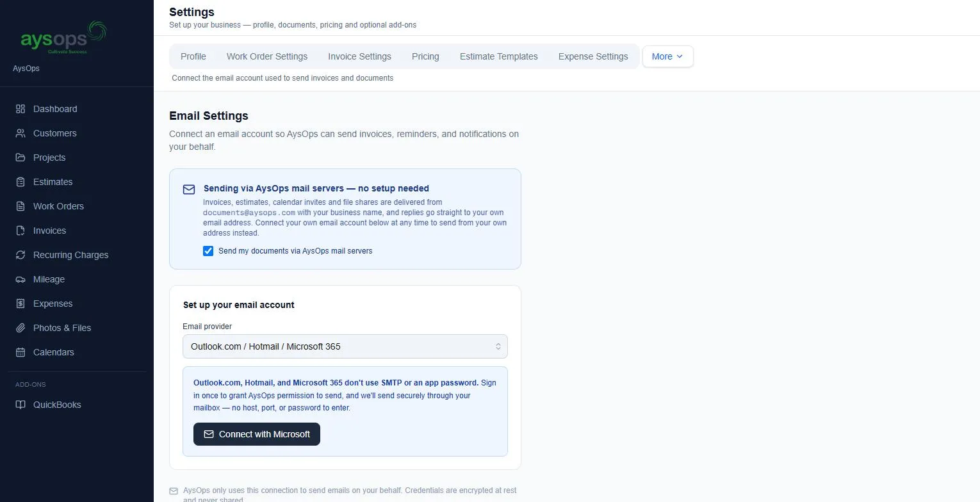Navigate to Customers page

pyautogui.click(x=77, y=133)
